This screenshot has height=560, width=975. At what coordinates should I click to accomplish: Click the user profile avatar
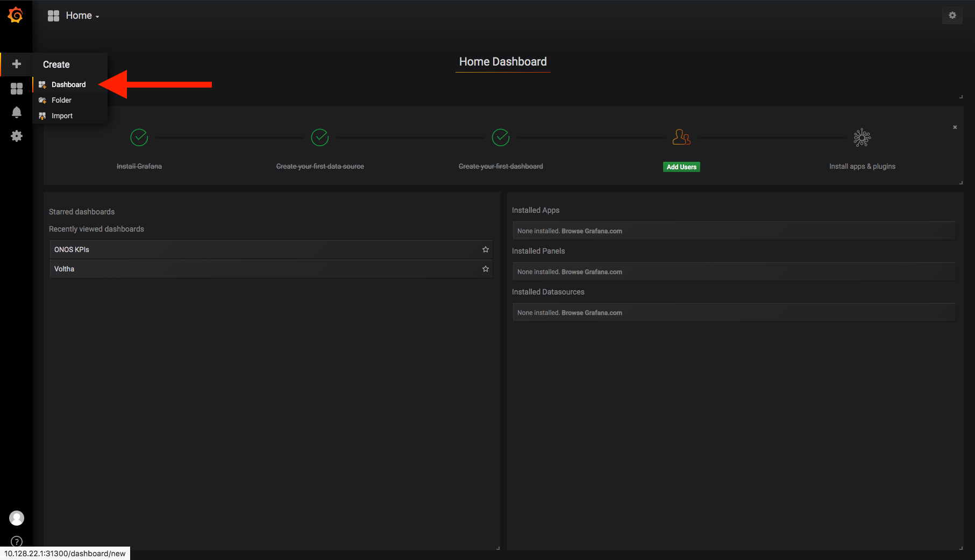[x=17, y=518]
